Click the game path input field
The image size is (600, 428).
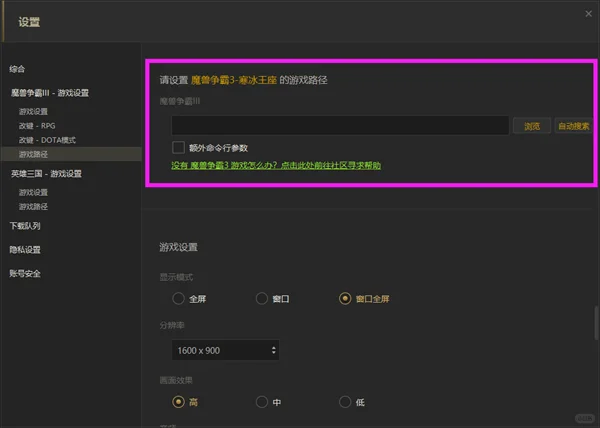point(340,125)
